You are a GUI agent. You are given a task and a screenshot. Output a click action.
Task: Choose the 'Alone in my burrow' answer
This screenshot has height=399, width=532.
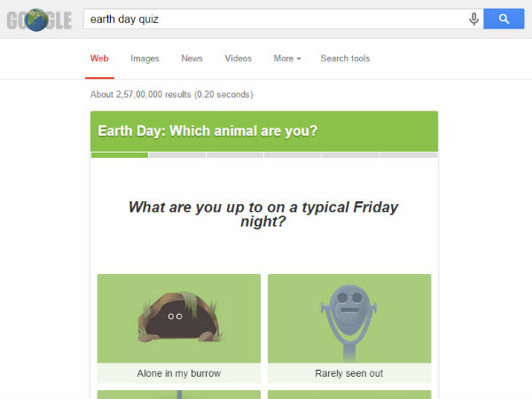pyautogui.click(x=178, y=373)
